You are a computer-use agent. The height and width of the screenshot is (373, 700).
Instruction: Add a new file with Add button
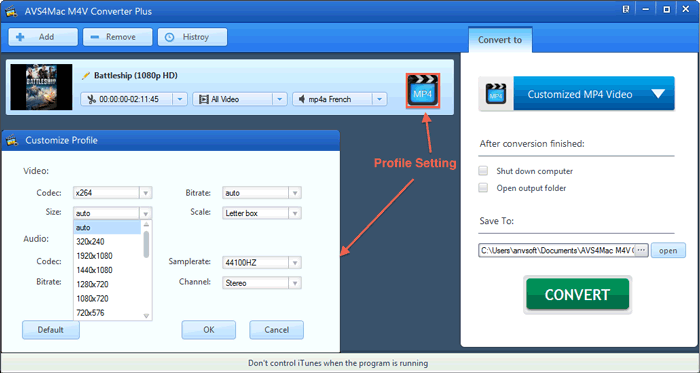pos(43,37)
